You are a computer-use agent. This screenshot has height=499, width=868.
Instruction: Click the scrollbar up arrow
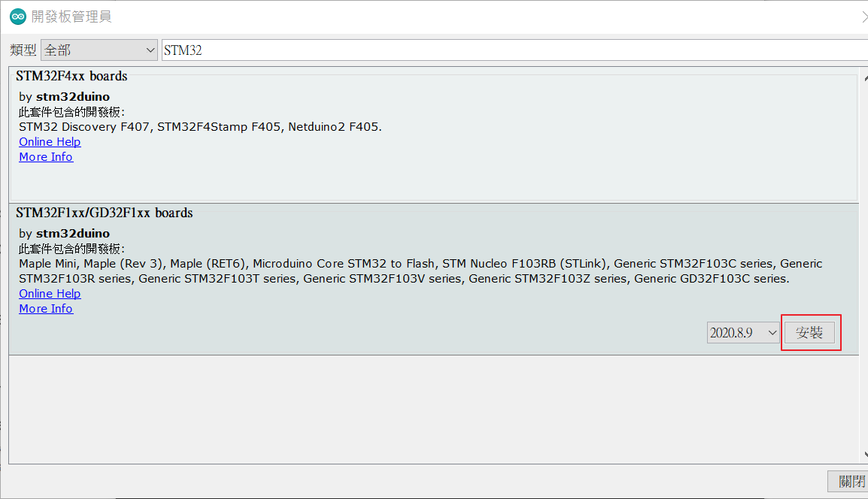(865, 79)
